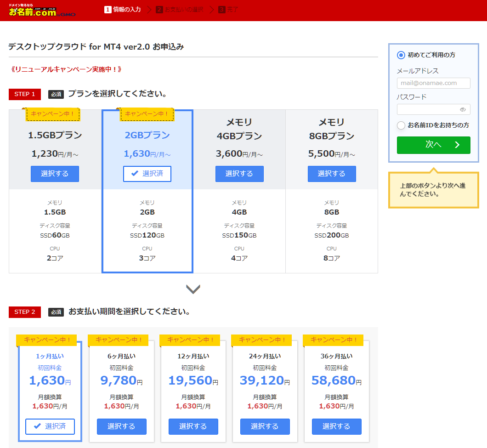Click the お名前.com logo
The height and width of the screenshot is (448, 487).
click(42, 10)
